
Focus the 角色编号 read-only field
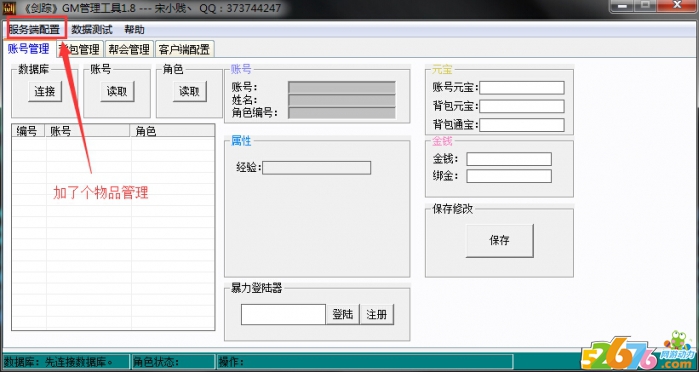[x=342, y=112]
